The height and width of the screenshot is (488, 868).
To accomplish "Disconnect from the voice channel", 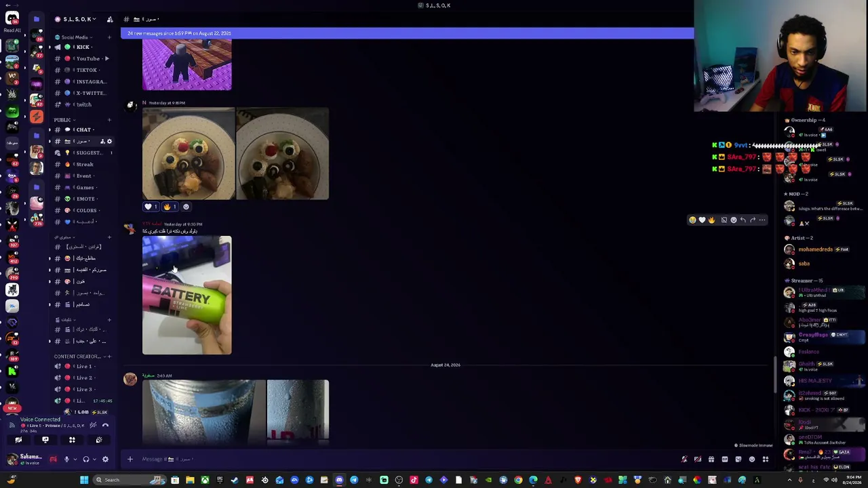I will coord(105,425).
